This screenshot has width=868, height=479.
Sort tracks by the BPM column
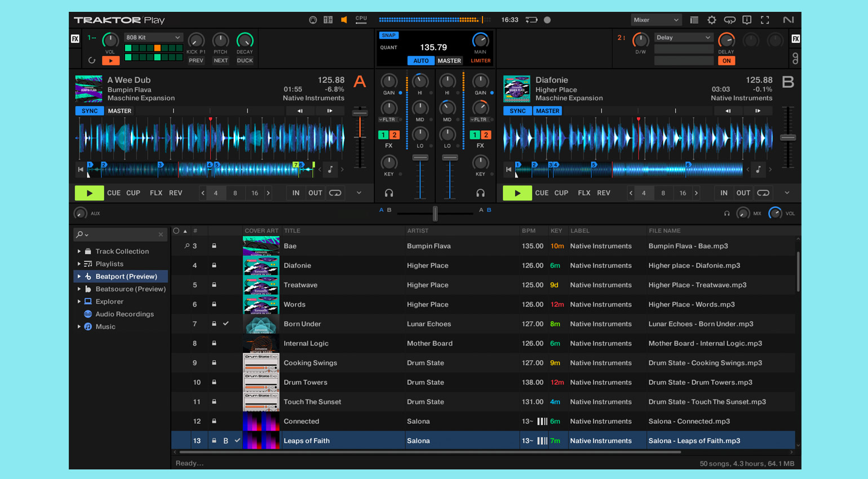tap(529, 230)
